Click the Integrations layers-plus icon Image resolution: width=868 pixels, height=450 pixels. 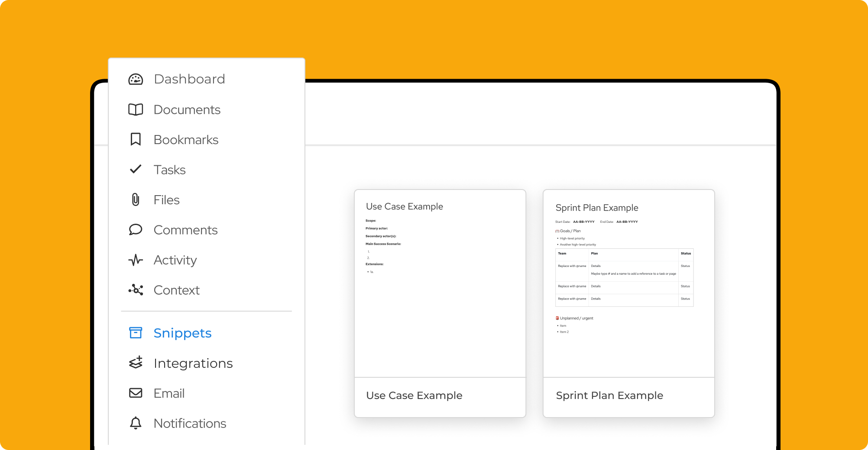point(136,363)
